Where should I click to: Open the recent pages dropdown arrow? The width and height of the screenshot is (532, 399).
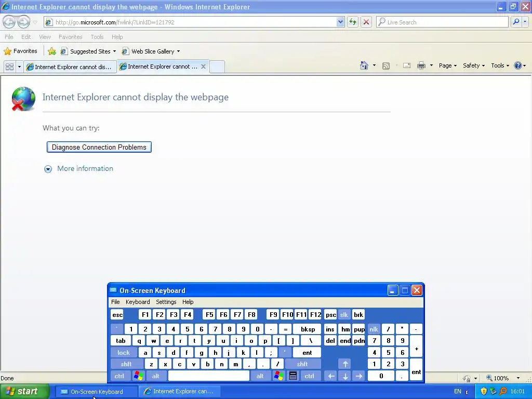[x=35, y=22]
